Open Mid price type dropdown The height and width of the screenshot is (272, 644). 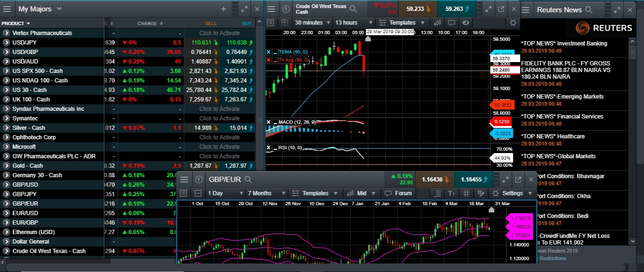coord(362,193)
